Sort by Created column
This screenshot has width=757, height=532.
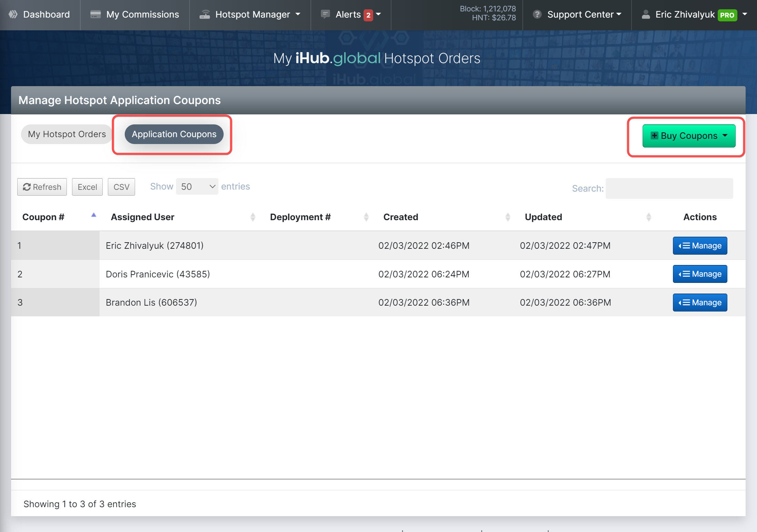click(x=443, y=217)
